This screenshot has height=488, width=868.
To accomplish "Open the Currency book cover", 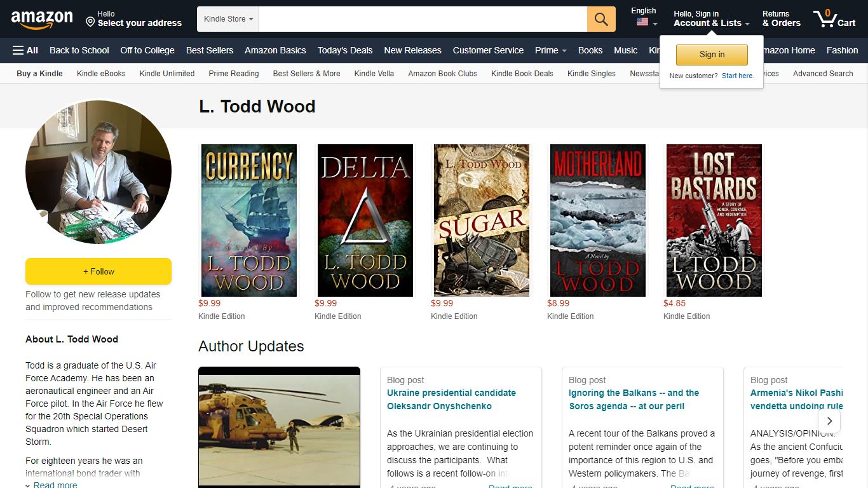I will [x=249, y=220].
